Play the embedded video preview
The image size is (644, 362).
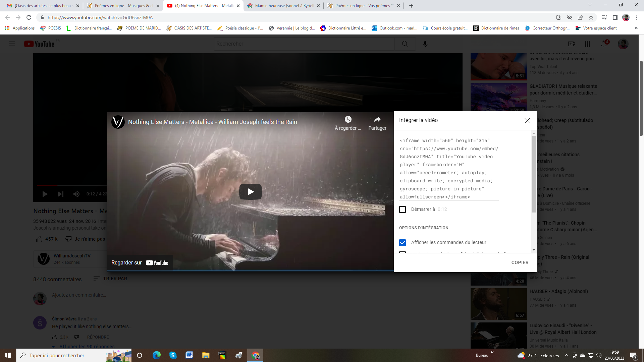(250, 192)
